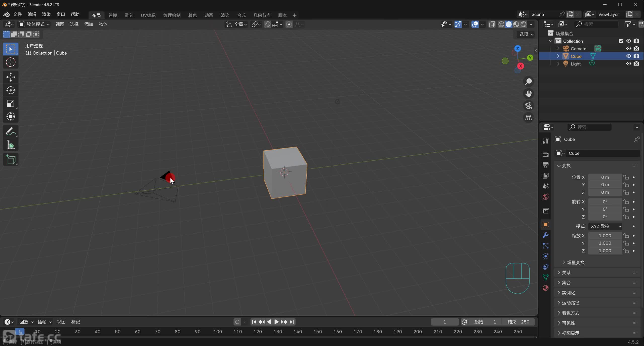The height and width of the screenshot is (346, 644).
Task: Activate the Add Cube tool
Action: pyautogui.click(x=11, y=160)
